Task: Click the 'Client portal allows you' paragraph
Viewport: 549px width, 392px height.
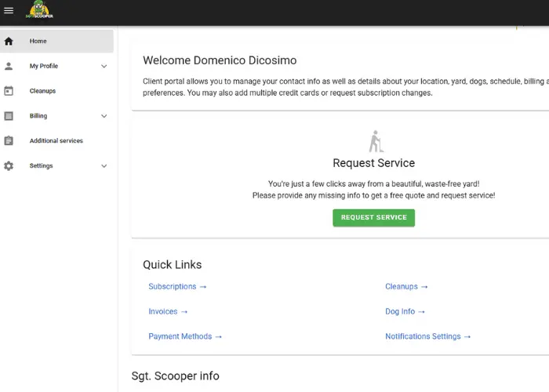Action: pyautogui.click(x=346, y=87)
